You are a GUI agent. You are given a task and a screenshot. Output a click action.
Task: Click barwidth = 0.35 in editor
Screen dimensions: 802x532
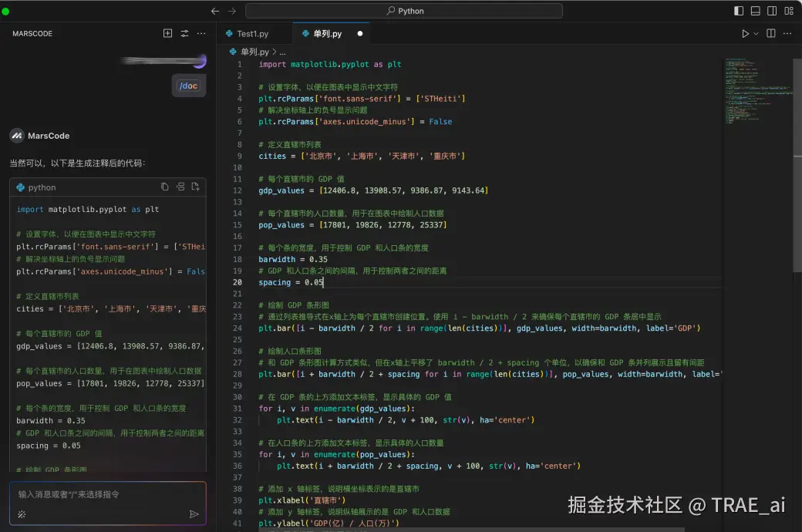293,259
